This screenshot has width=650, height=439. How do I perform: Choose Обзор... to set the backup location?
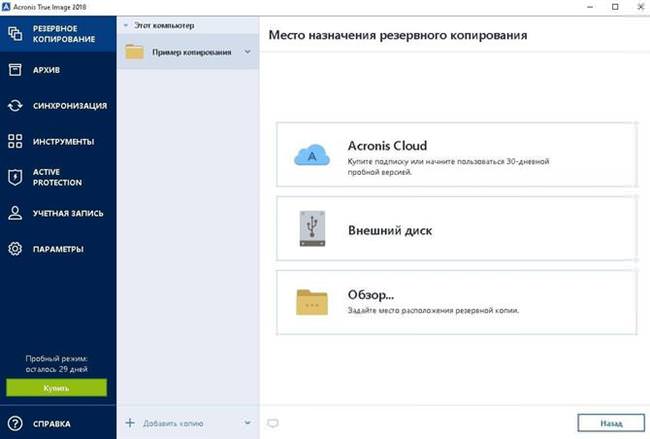(456, 302)
